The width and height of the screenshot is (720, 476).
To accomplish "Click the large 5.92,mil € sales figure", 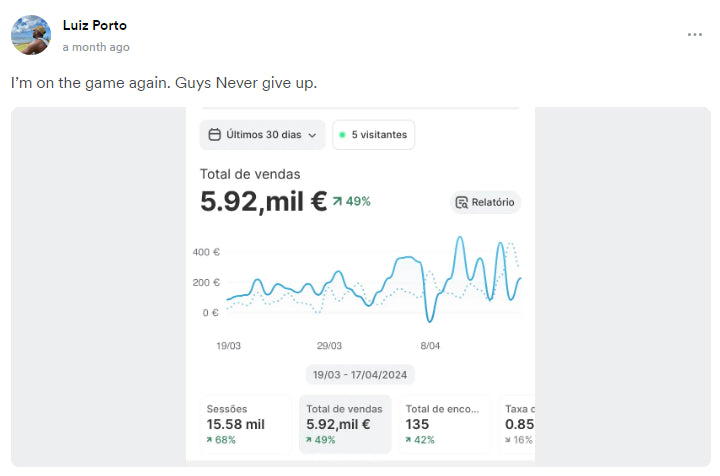I will (x=263, y=202).
